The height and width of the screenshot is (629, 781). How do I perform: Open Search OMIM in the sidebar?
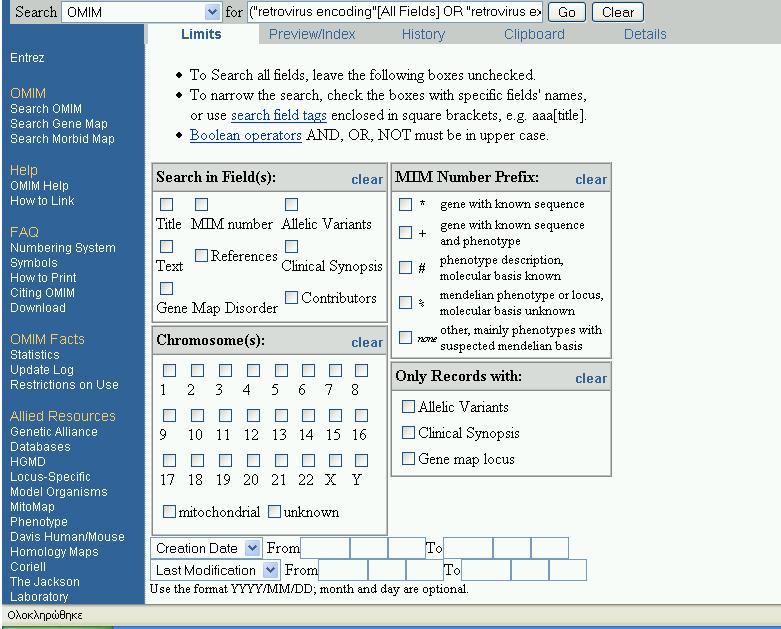tap(46, 109)
